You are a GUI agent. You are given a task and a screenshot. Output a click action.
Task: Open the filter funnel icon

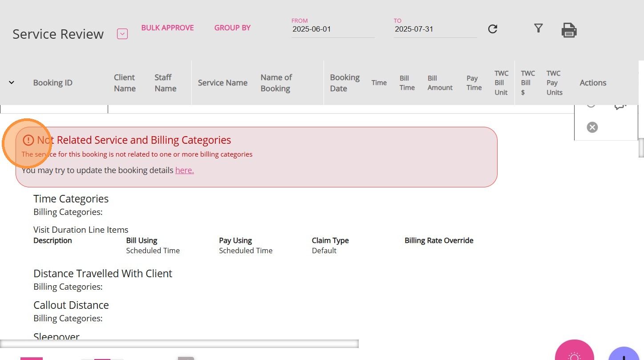(538, 28)
